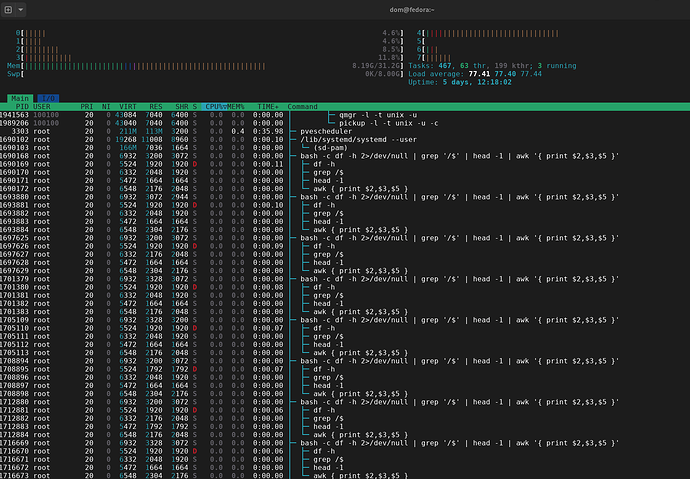Select the 'df -h' process with PID 1693881
Image resolution: width=690 pixels, height=479 pixels.
click(345, 205)
